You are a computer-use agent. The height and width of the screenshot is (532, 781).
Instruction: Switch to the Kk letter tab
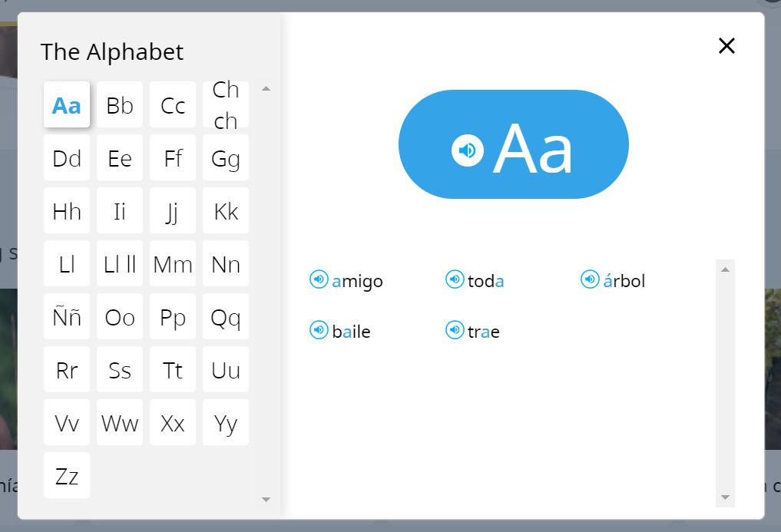point(225,210)
